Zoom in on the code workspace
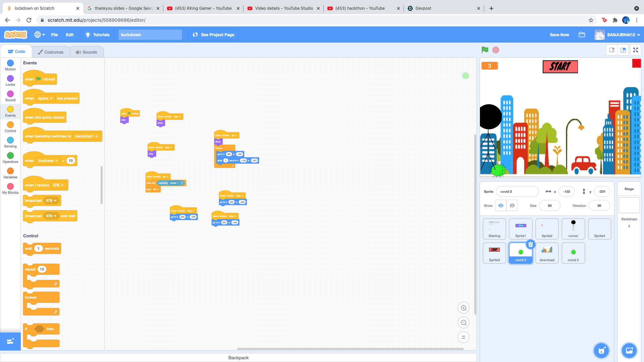The image size is (644, 362). coord(464,308)
